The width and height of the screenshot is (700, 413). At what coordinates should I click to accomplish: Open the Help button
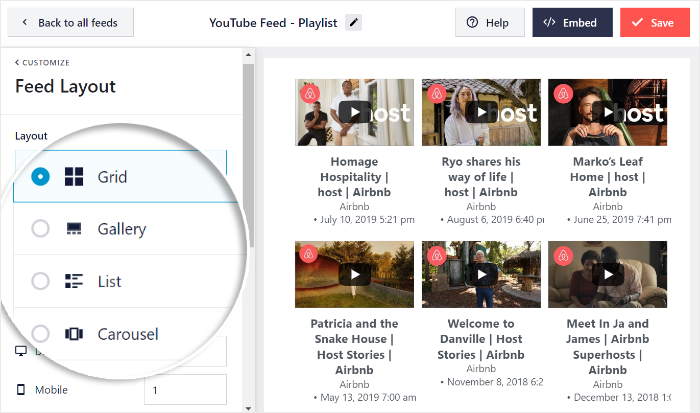click(x=489, y=22)
